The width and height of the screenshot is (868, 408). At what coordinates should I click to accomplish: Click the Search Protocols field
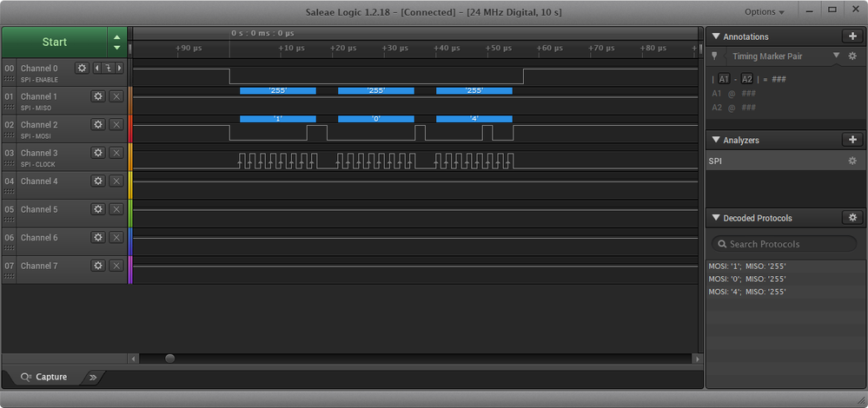click(784, 244)
